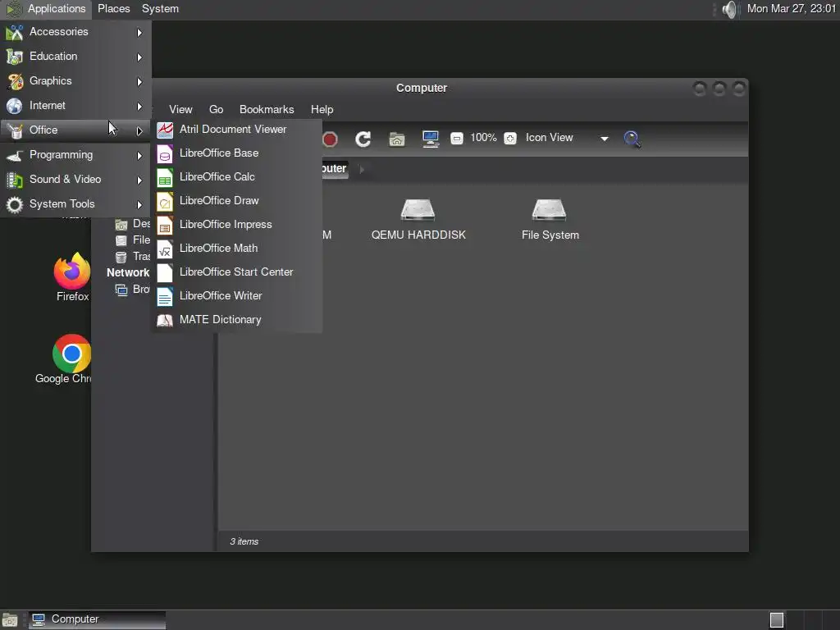This screenshot has width=840, height=630.
Task: Click the Education category icon
Action: click(x=15, y=57)
